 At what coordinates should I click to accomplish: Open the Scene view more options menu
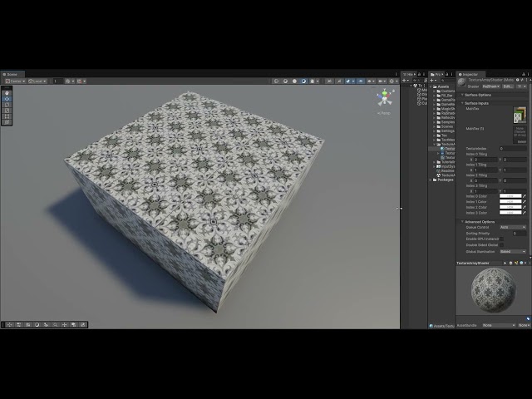(x=396, y=74)
